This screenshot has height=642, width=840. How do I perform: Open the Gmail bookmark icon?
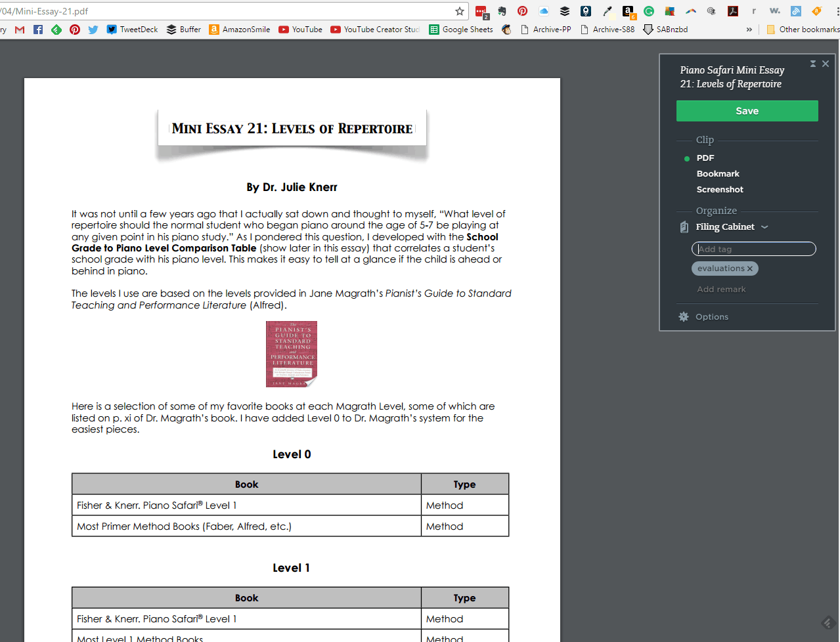click(x=20, y=30)
